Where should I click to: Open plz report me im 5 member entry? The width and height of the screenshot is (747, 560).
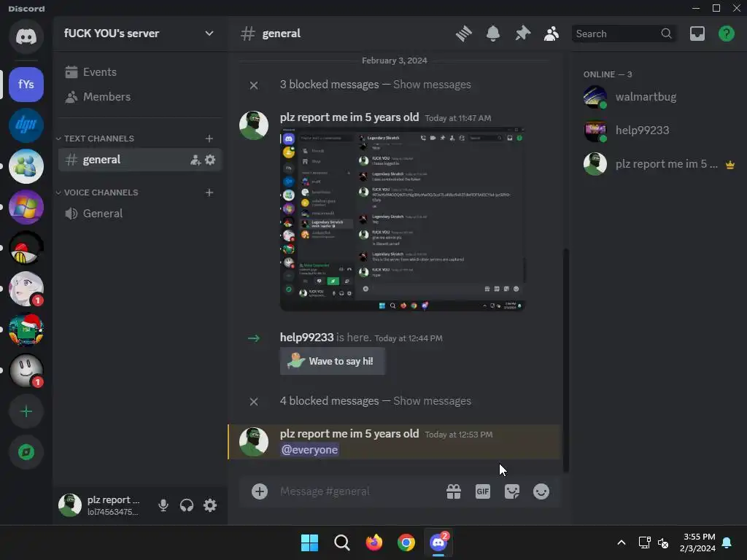(x=659, y=164)
